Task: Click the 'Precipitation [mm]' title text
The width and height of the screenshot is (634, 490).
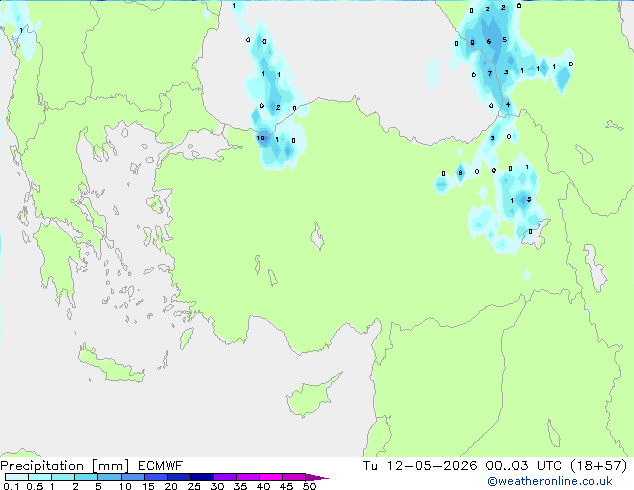Action: [x=65, y=466]
